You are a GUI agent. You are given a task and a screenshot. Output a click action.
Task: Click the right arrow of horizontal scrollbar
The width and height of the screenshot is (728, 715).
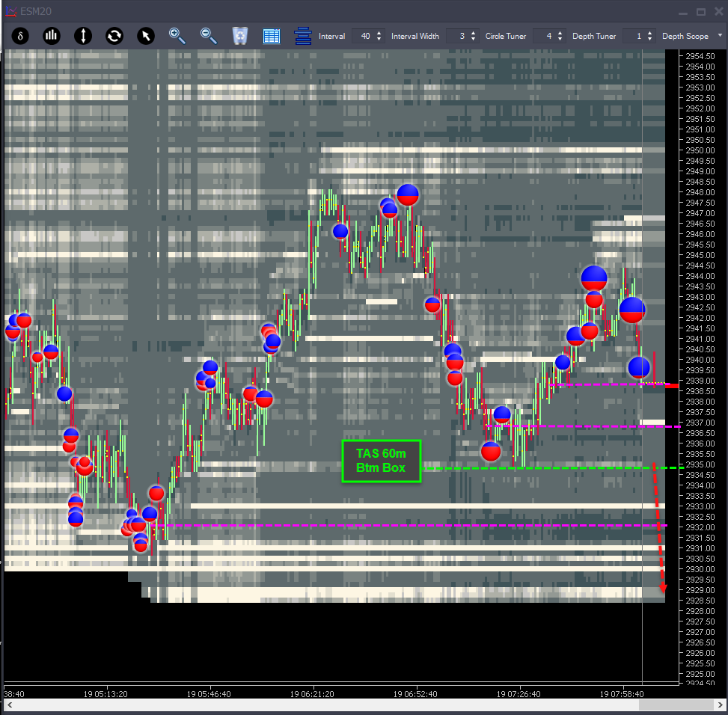pyautogui.click(x=720, y=705)
